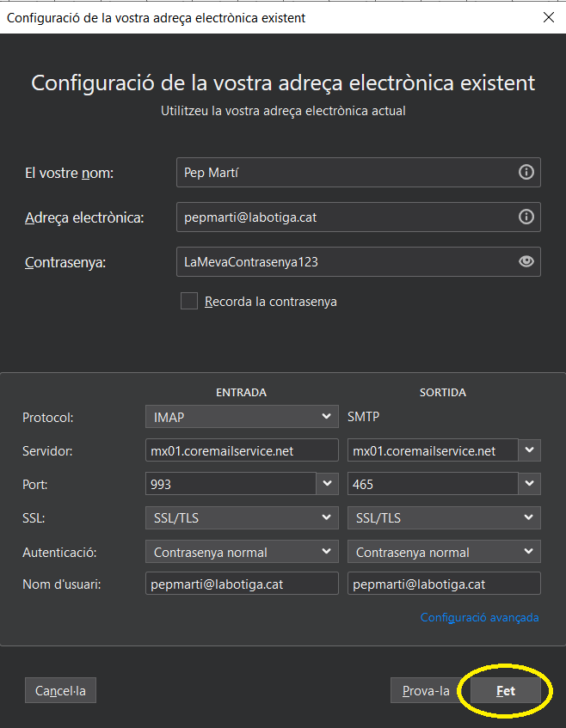Viewport: 566px width, 728px height.
Task: Check the 'Recorda la contrasenya' checkbox
Action: pos(189,301)
